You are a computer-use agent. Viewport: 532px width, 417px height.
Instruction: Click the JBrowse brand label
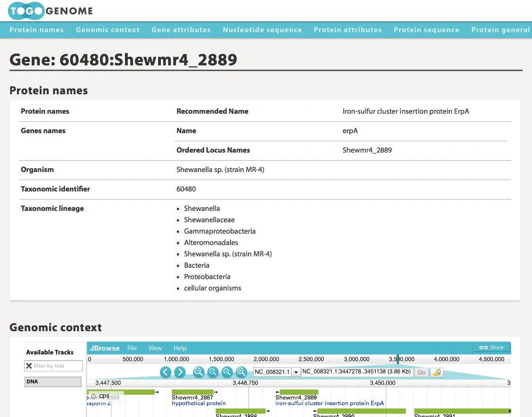[x=105, y=348]
